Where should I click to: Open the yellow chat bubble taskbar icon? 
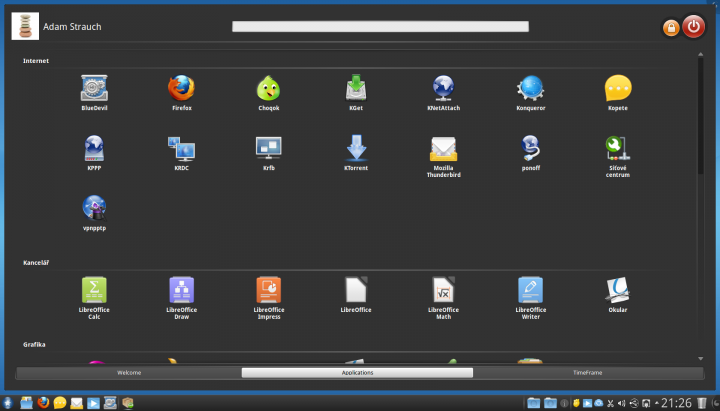[x=60, y=403]
